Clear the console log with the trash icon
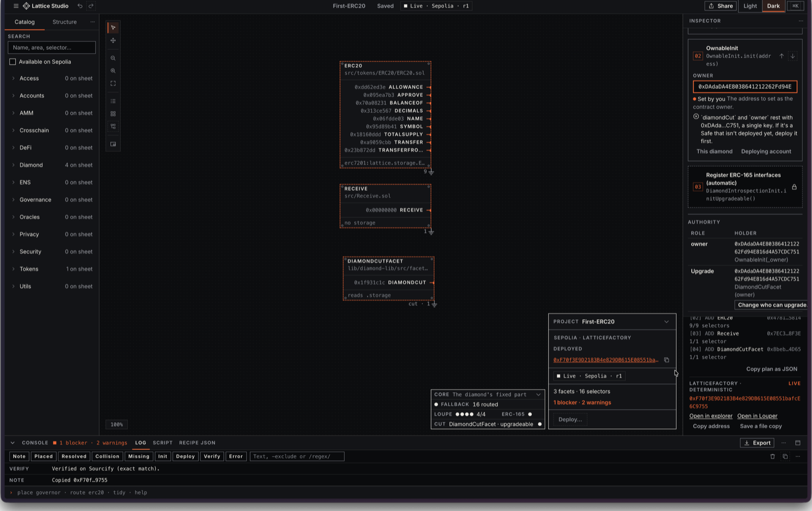Screen dimensions: 812x511 [772, 457]
